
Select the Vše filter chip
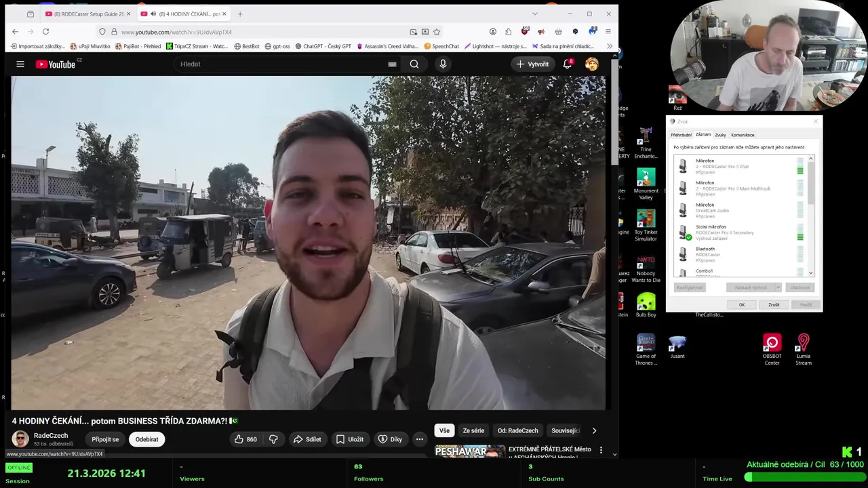pos(444,430)
